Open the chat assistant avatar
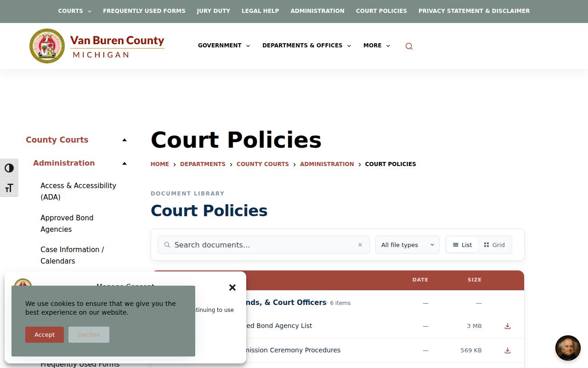This screenshot has height=368, width=588. [x=568, y=348]
